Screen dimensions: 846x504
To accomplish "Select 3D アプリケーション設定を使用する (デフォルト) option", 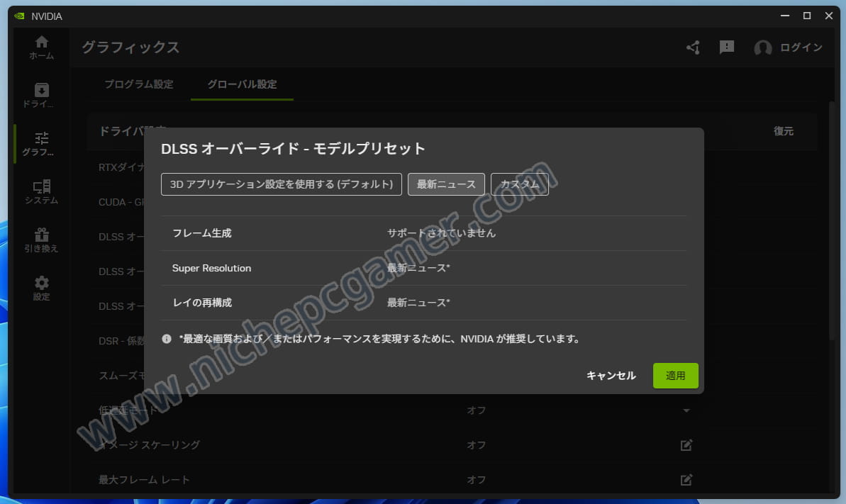I will (282, 184).
